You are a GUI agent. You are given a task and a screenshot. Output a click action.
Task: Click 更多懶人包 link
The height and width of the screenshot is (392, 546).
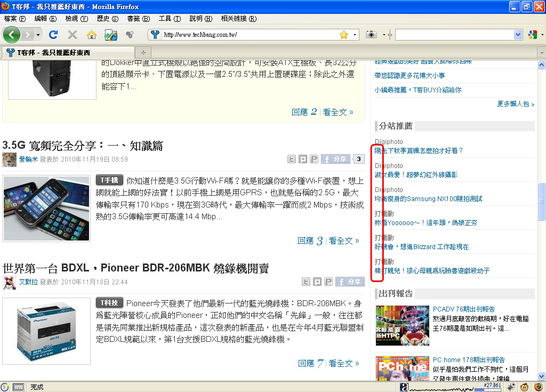516,104
